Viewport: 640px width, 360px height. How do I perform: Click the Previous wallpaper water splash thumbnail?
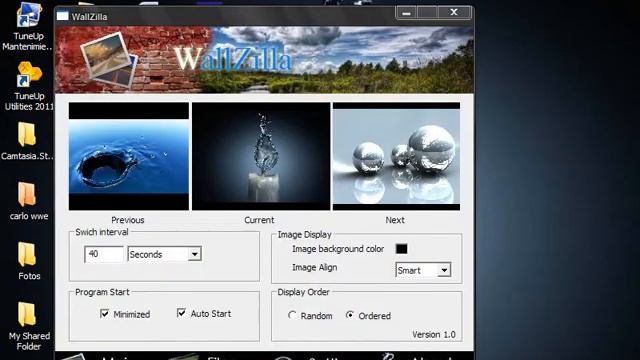(129, 156)
